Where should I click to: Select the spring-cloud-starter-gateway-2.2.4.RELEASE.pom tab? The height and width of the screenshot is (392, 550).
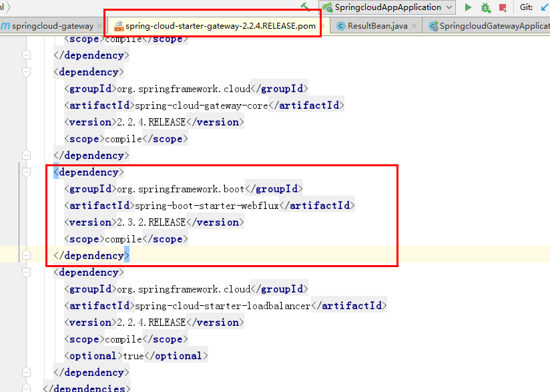point(220,26)
